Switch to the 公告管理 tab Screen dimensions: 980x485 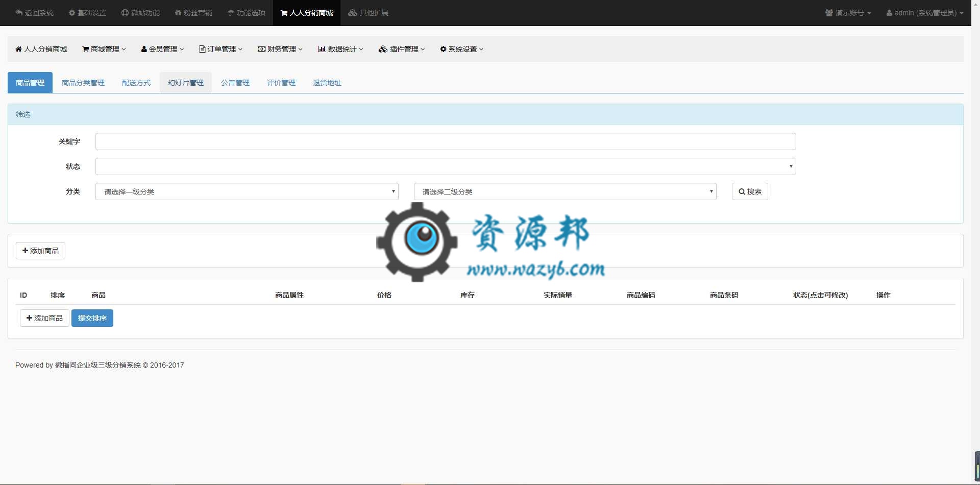click(x=235, y=83)
